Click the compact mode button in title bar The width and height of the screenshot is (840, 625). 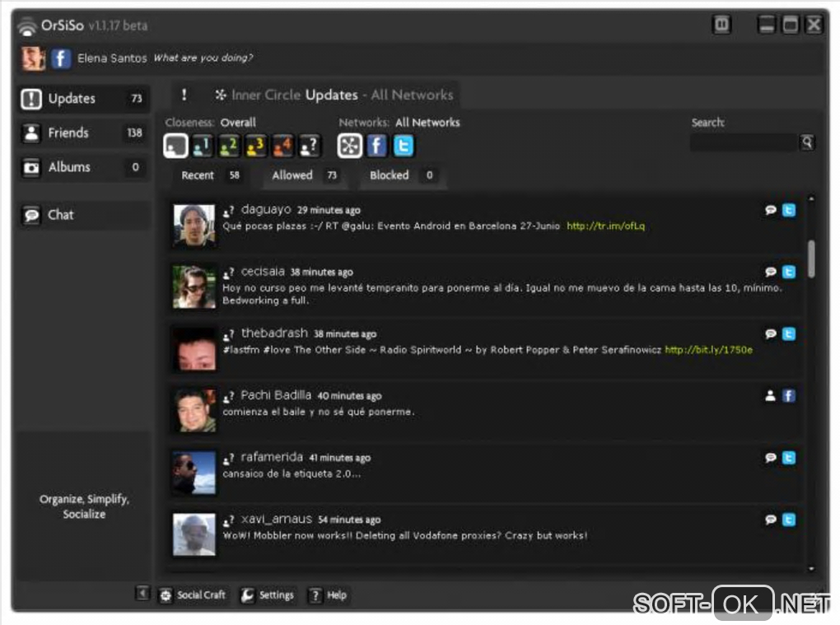(721, 24)
